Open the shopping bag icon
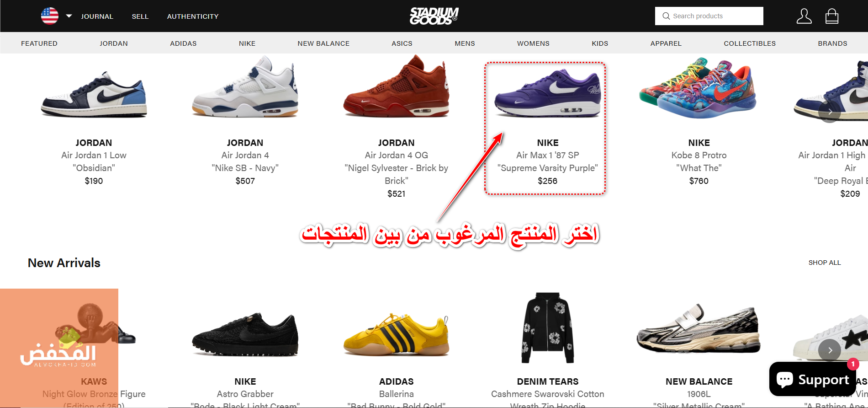The height and width of the screenshot is (408, 868). [x=832, y=16]
